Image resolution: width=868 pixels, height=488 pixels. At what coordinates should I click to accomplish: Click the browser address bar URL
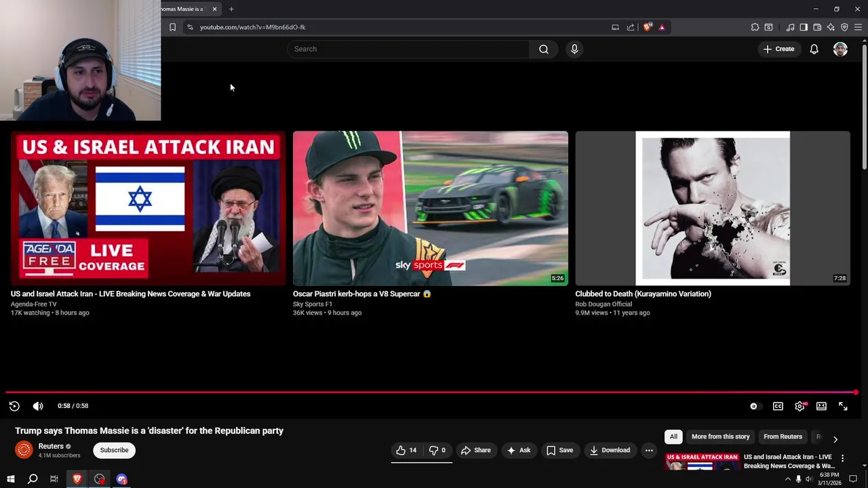pyautogui.click(x=253, y=27)
